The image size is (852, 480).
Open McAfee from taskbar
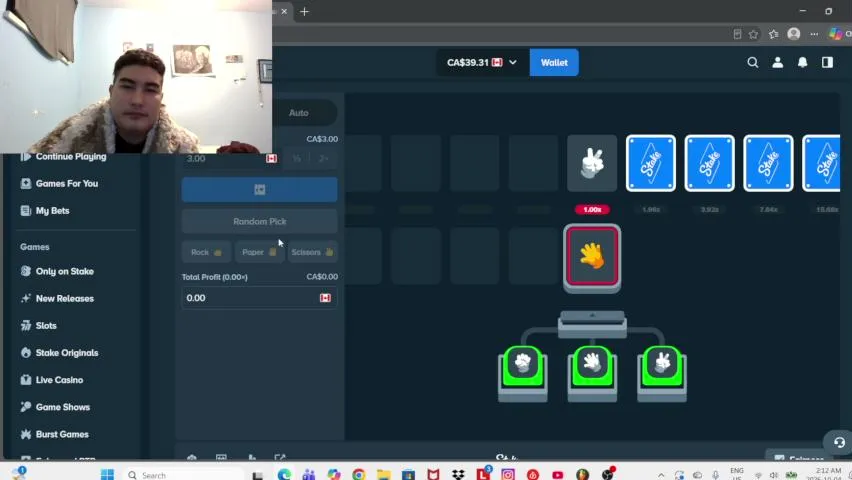coord(433,474)
